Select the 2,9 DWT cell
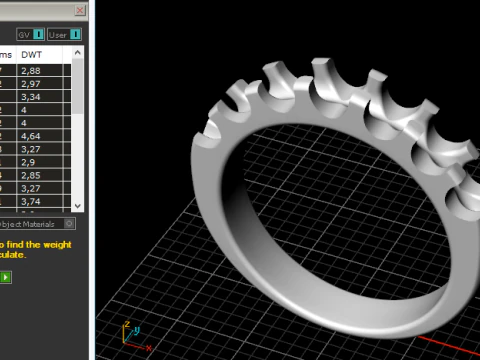 tap(40, 162)
